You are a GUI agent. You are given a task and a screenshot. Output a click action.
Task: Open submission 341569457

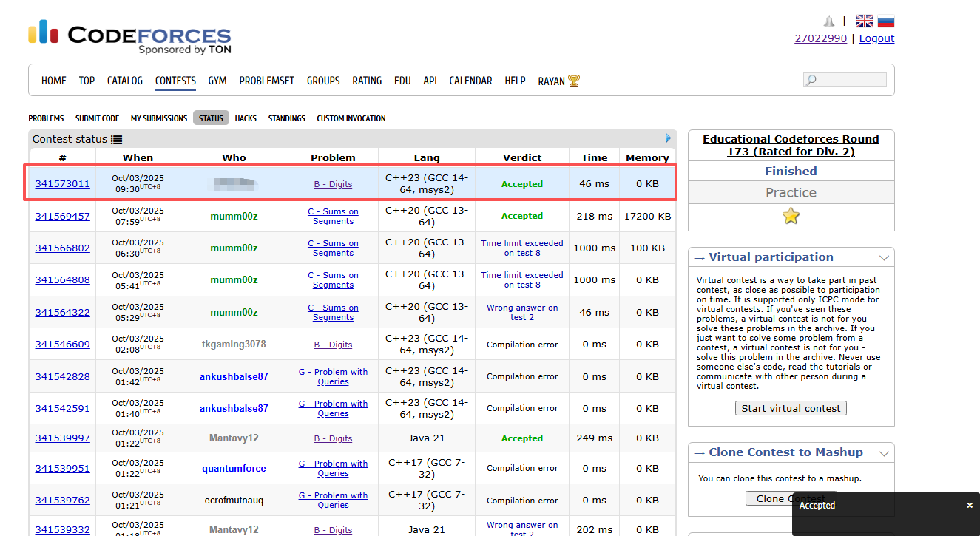pos(63,216)
